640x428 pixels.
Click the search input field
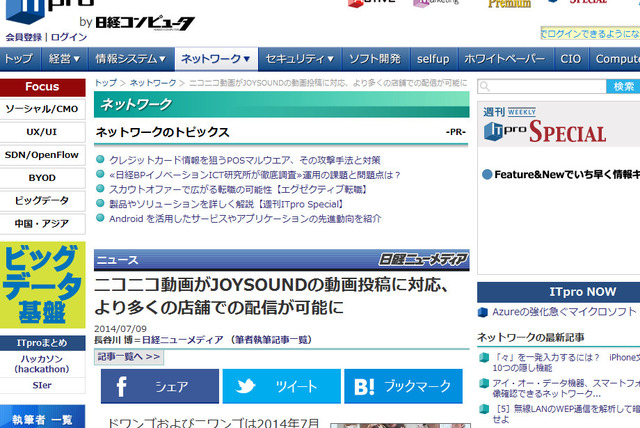(x=542, y=86)
